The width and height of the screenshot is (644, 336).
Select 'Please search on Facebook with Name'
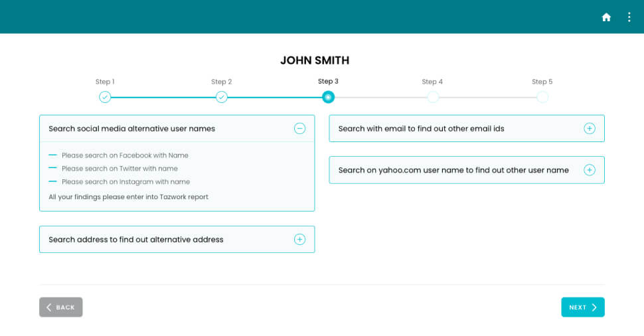pos(125,155)
